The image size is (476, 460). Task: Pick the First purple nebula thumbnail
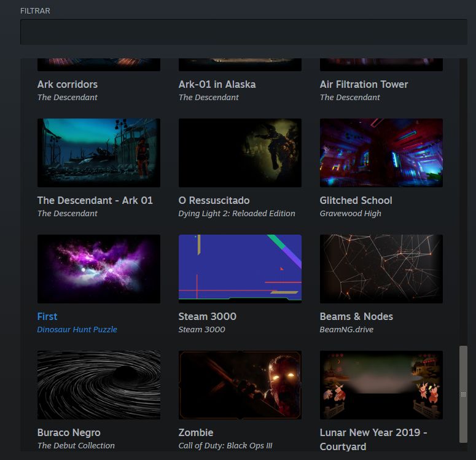coord(99,269)
